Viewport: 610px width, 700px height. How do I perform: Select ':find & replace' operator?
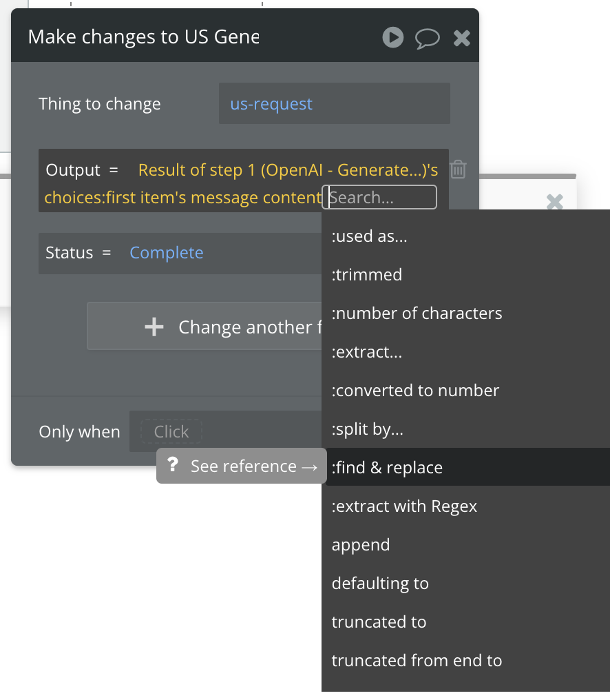pos(387,468)
